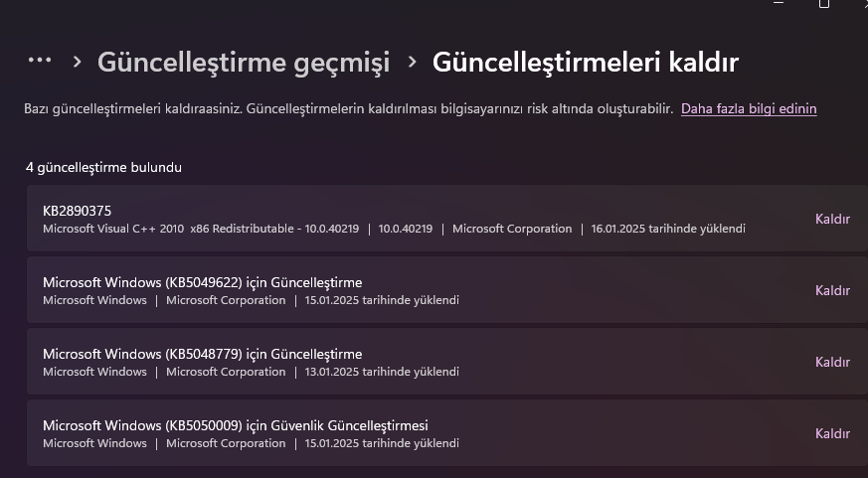Click Kaldır for KB2890375
The image size is (868, 478).
tap(832, 219)
